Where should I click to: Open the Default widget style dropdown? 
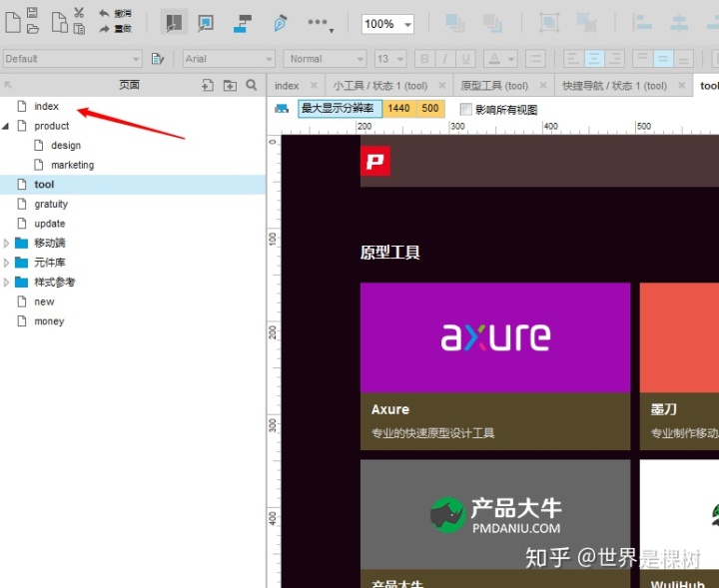[73, 59]
